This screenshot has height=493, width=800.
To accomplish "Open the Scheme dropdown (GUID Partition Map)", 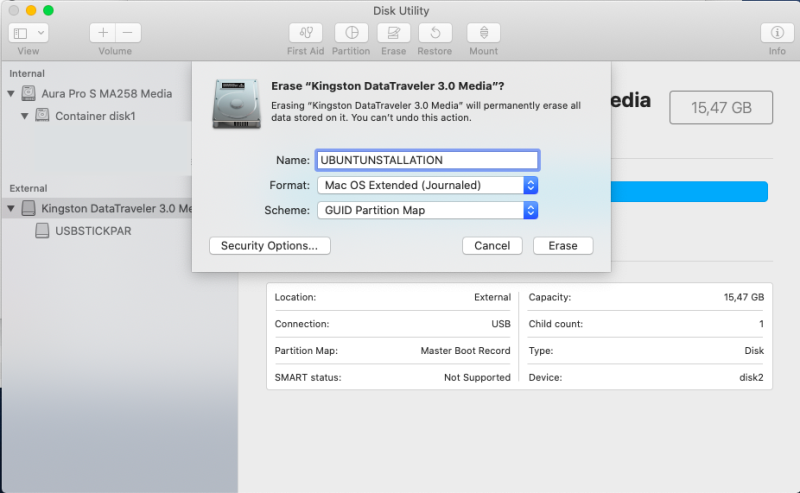I will 428,210.
